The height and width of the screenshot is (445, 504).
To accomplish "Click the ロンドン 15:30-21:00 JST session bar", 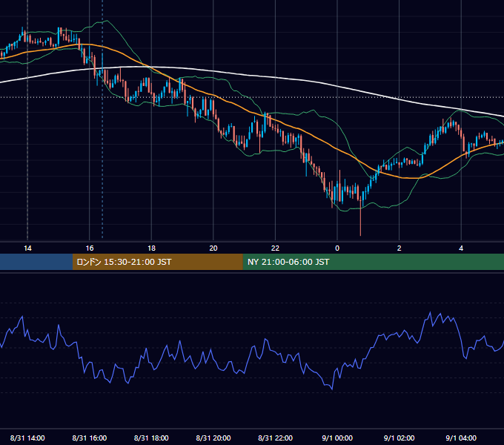I will click(x=157, y=262).
